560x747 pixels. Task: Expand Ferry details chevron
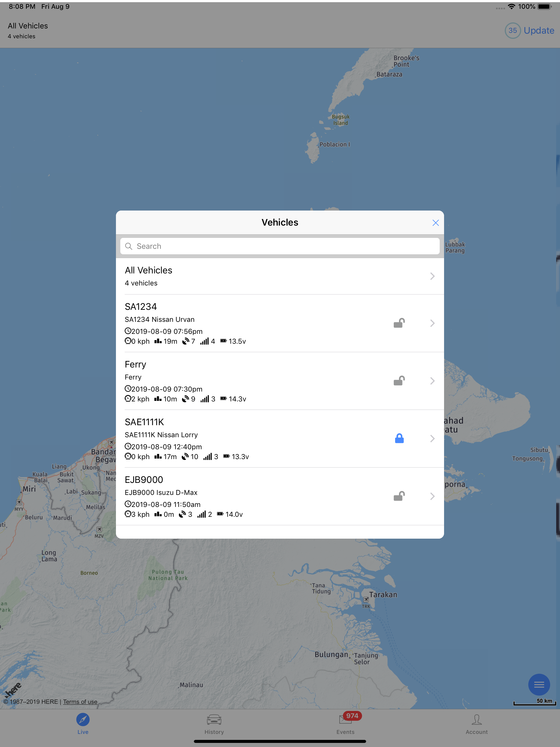[432, 381]
